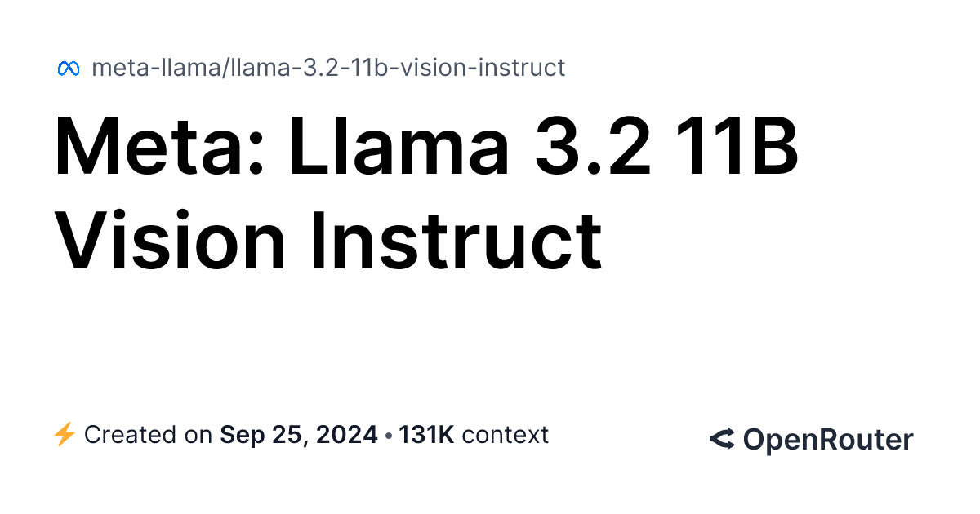Click the word "Vision" in the heading
This screenshot has width=980, height=514.
coord(169,240)
